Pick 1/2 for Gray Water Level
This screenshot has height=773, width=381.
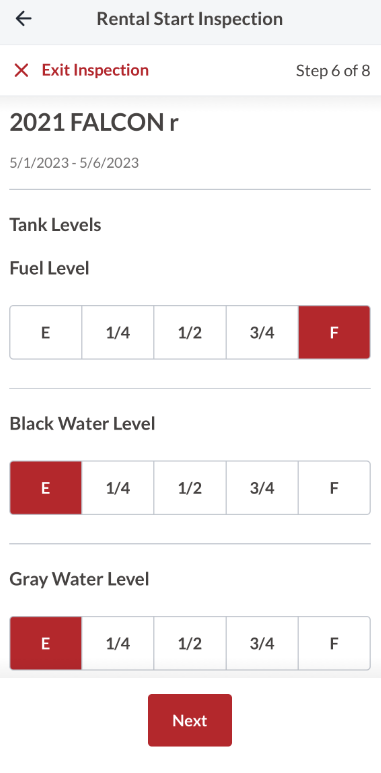pos(190,643)
